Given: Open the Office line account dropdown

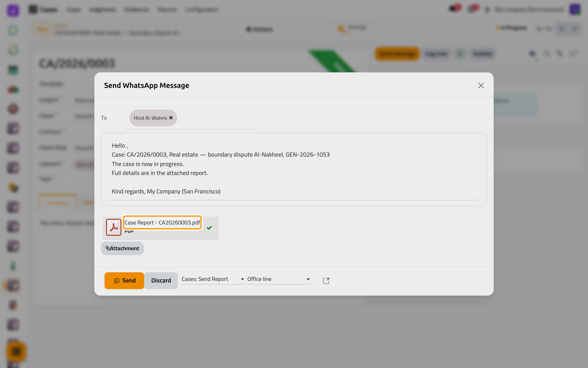Looking at the screenshot, I should point(279,279).
